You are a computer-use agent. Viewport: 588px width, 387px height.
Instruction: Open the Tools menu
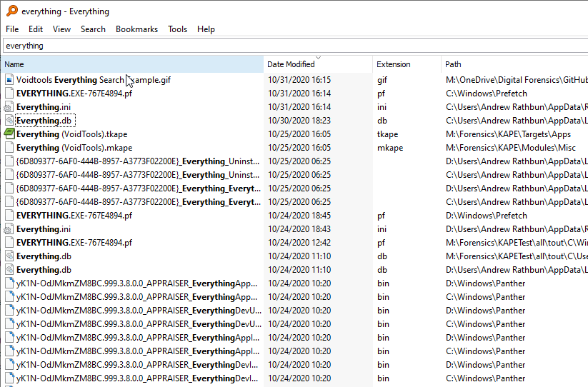click(177, 29)
